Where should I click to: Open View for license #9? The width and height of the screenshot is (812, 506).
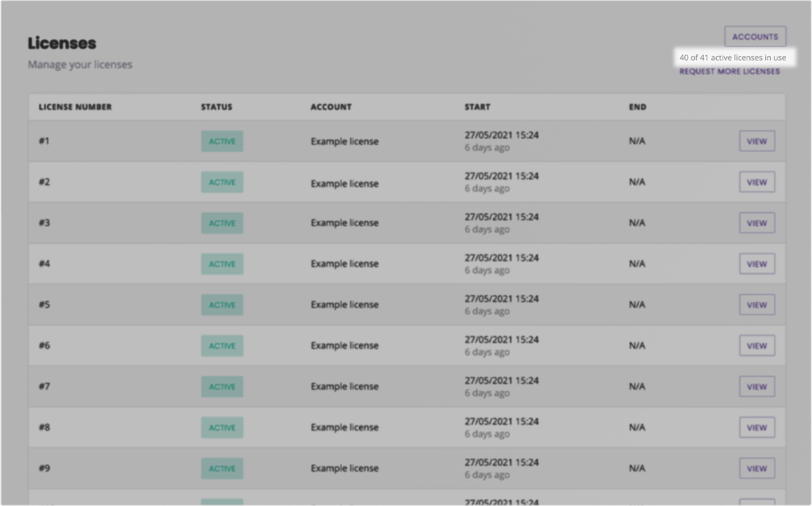coord(757,469)
